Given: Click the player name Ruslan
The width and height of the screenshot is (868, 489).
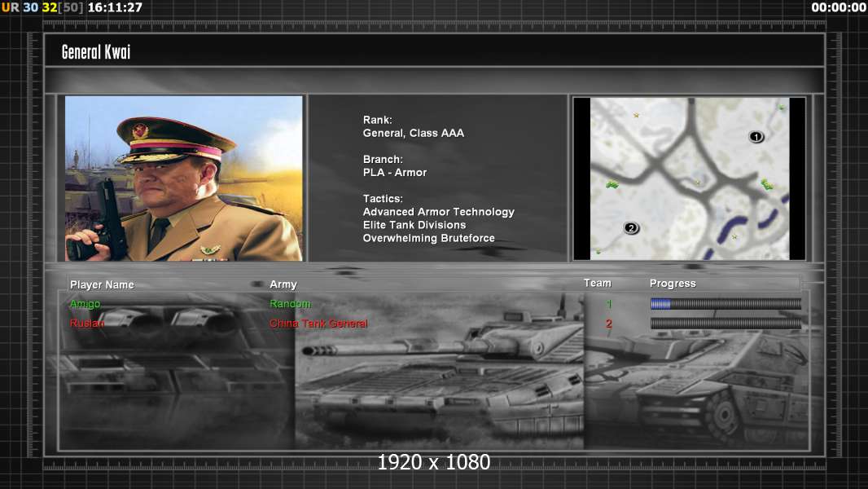Looking at the screenshot, I should (87, 324).
